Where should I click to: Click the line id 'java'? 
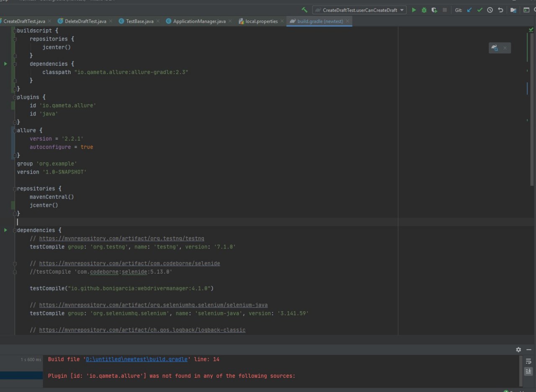click(44, 114)
